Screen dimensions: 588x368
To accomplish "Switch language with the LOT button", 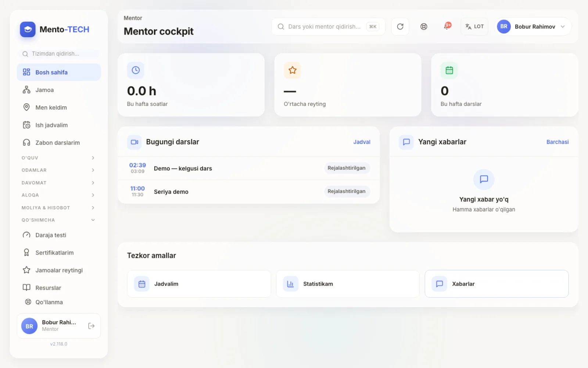I will coord(474,26).
